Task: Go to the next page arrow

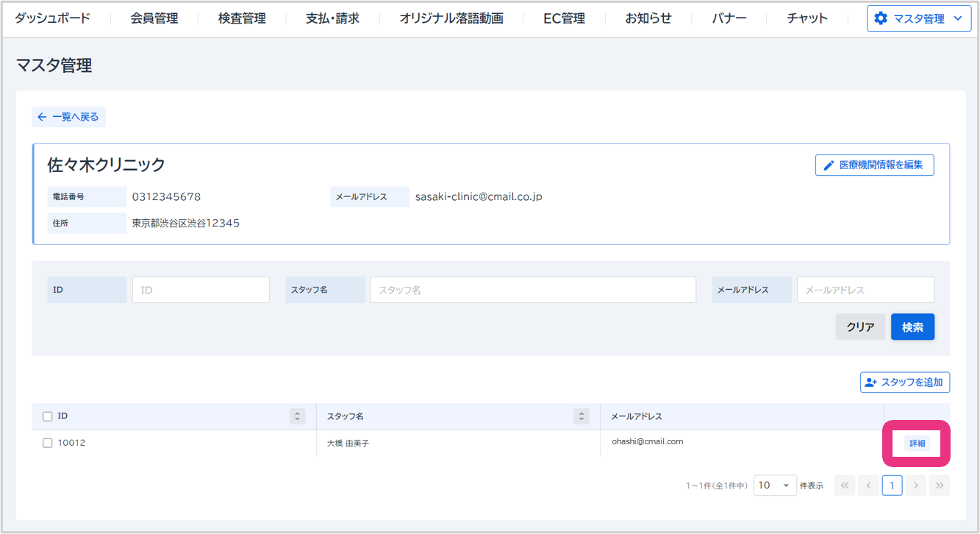Action: [915, 485]
